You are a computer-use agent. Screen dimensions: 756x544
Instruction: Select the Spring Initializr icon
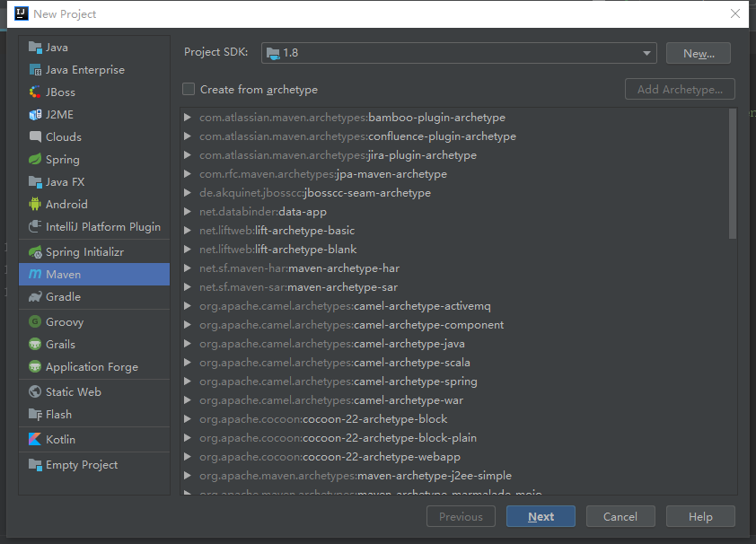coord(35,252)
